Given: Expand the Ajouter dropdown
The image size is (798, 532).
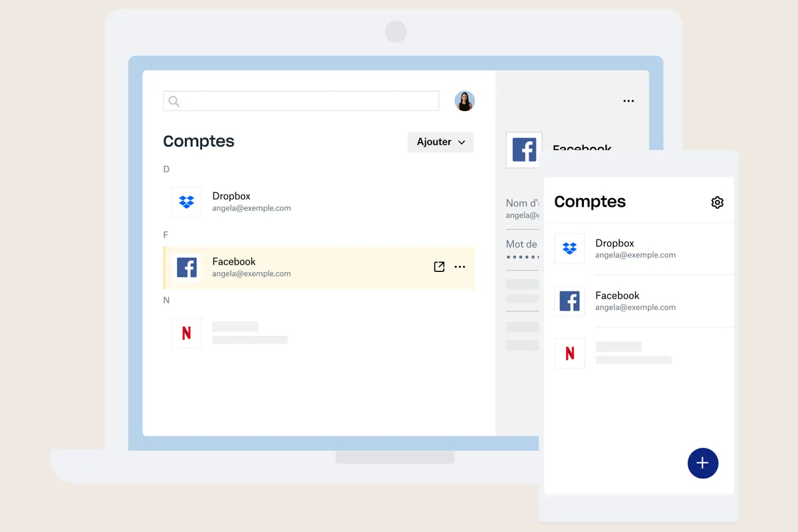Looking at the screenshot, I should [440, 142].
